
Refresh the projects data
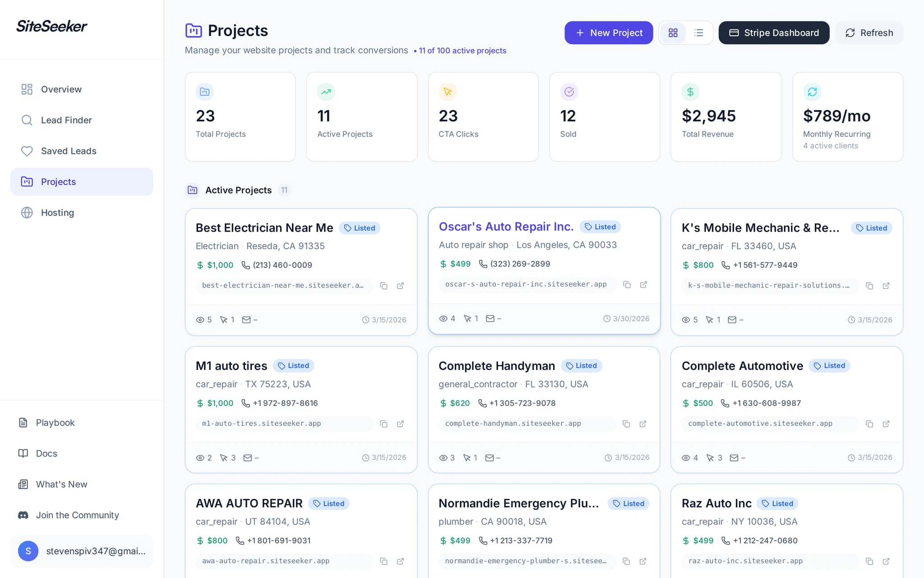(x=869, y=33)
